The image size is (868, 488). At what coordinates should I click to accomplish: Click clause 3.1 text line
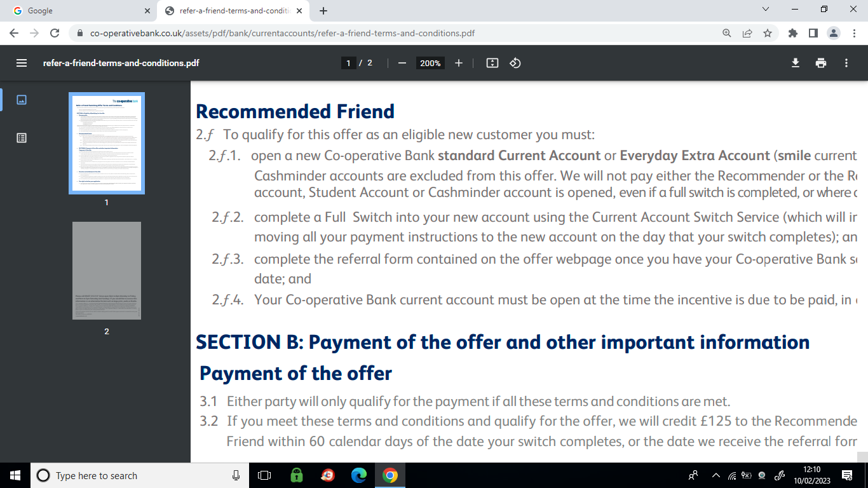pyautogui.click(x=465, y=402)
